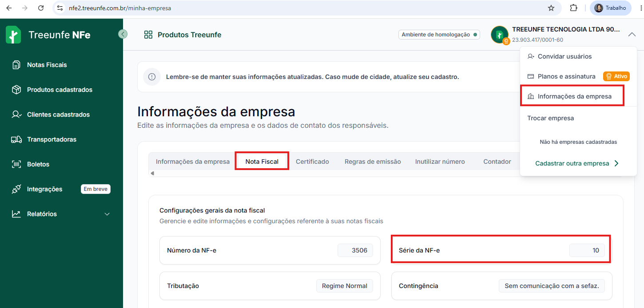Edit the Série da NF-e field 10
The image size is (644, 308).
(587, 250)
